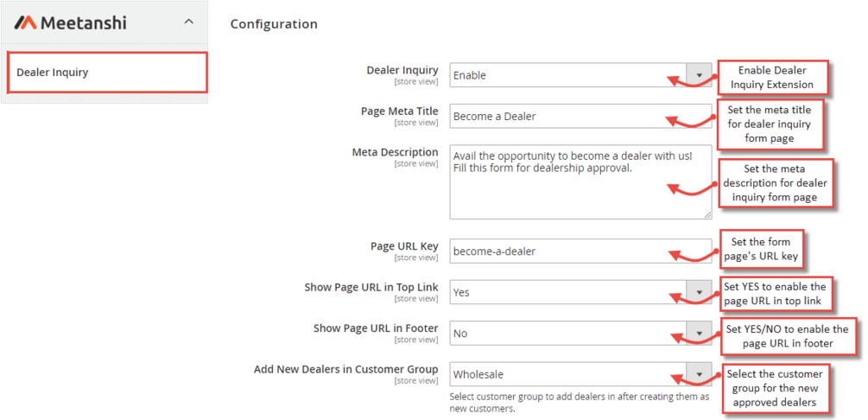Click the Configuration heading

(274, 24)
